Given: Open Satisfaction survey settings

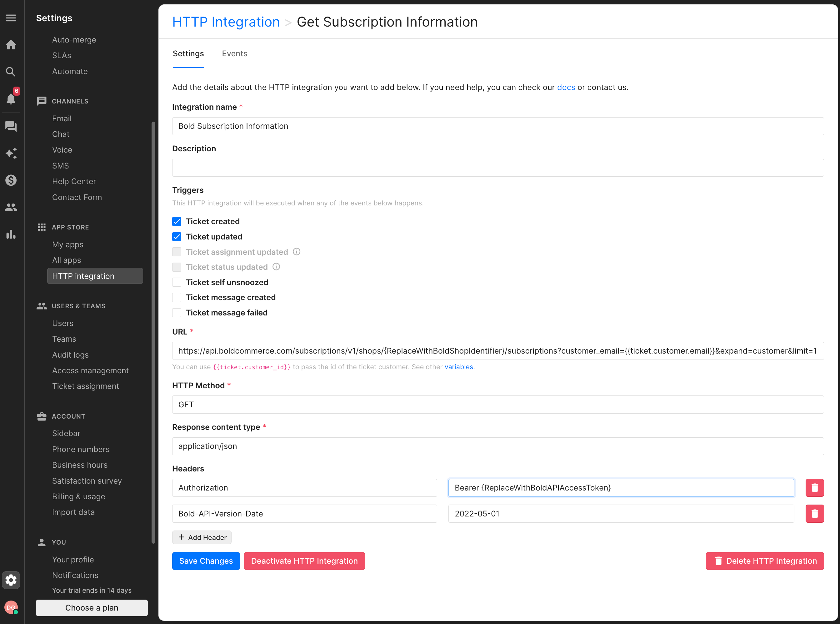Looking at the screenshot, I should (87, 481).
